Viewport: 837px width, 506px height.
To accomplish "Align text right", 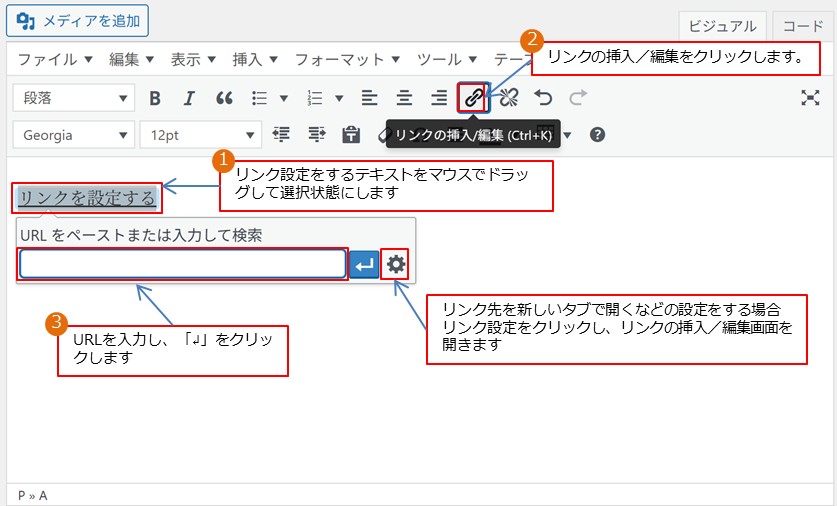I will click(x=439, y=98).
